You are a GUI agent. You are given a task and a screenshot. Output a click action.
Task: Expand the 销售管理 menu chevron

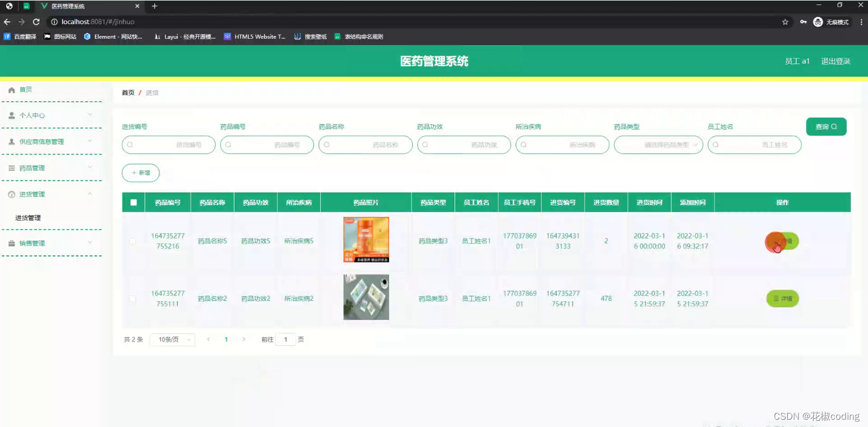pyautogui.click(x=90, y=243)
